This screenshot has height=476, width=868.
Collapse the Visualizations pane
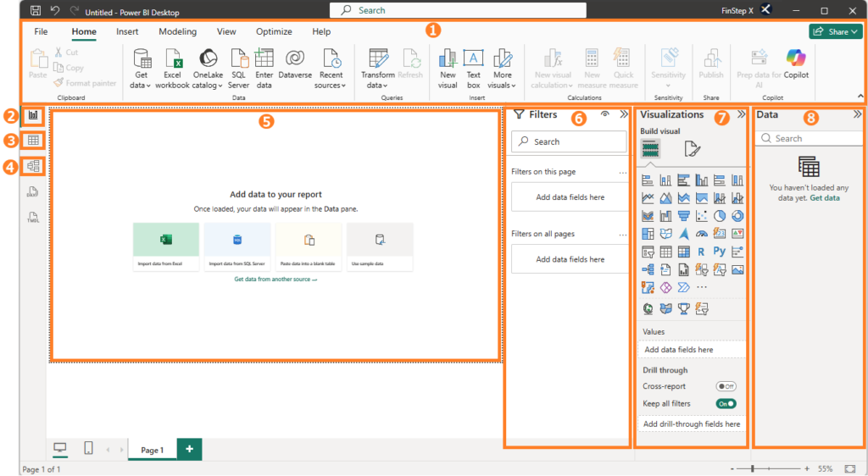[741, 114]
